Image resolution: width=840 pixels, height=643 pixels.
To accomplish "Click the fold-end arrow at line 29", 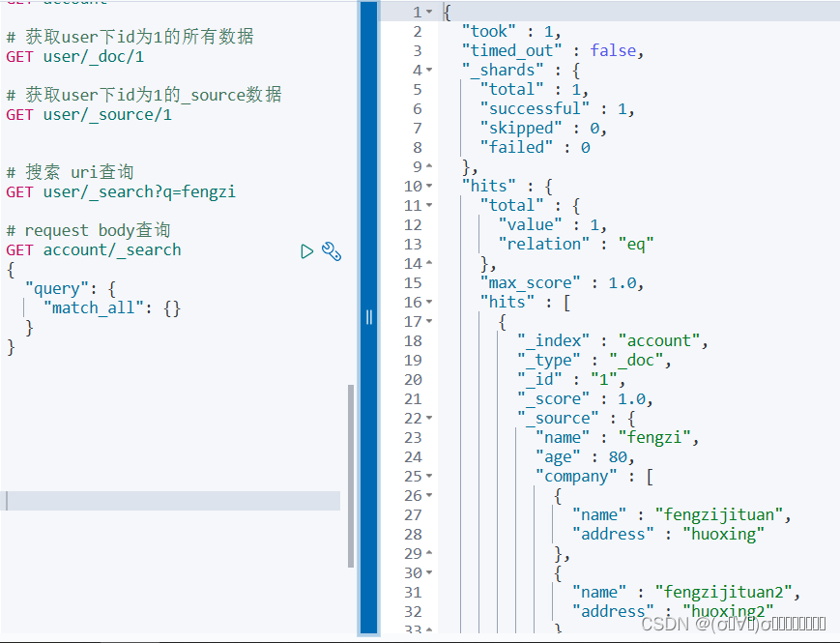I will click(x=429, y=553).
